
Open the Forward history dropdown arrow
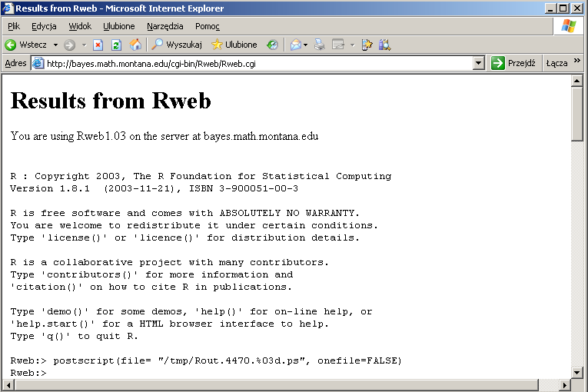(84, 45)
